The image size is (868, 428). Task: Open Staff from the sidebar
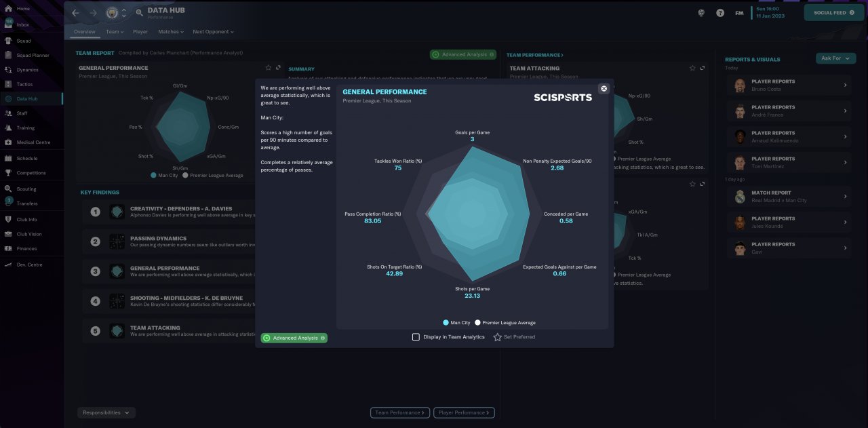coord(31,113)
